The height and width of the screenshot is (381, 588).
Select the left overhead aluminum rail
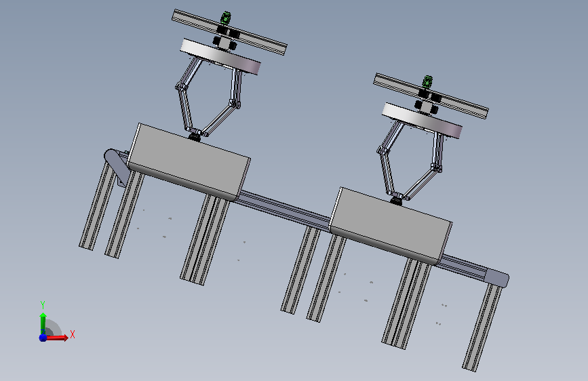[x=229, y=33]
